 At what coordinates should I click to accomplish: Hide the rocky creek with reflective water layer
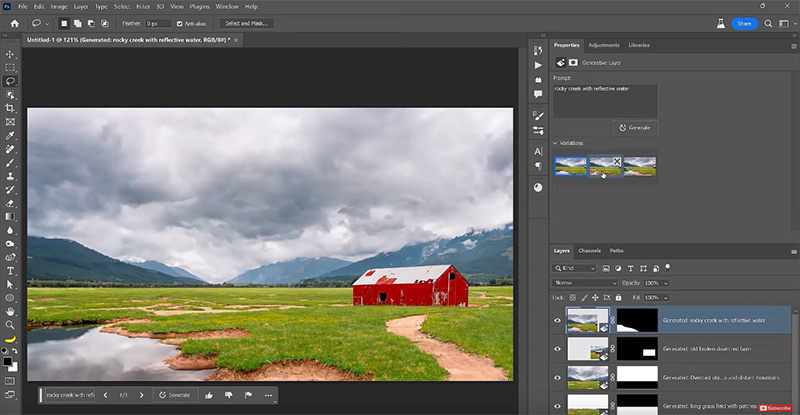coord(557,321)
